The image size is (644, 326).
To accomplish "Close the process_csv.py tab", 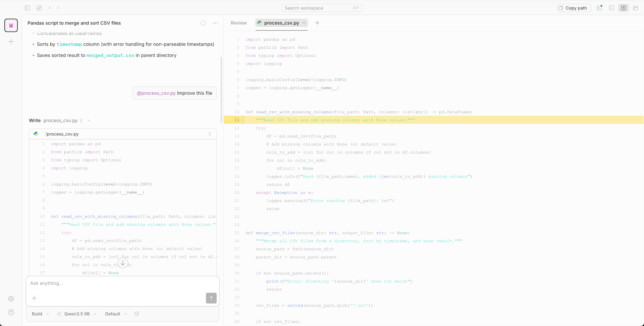I will (x=304, y=23).
